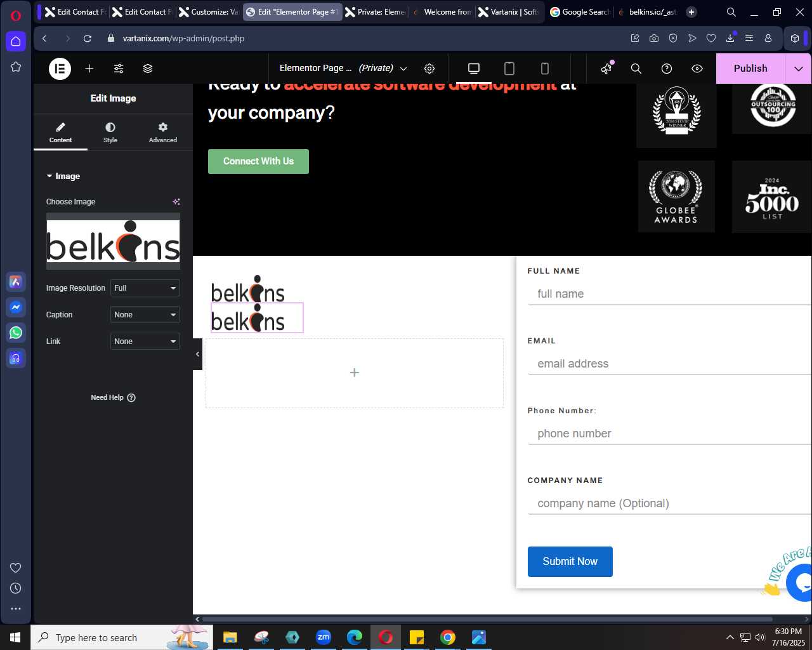
Task: Open File Explorer from the taskbar
Action: (x=230, y=637)
